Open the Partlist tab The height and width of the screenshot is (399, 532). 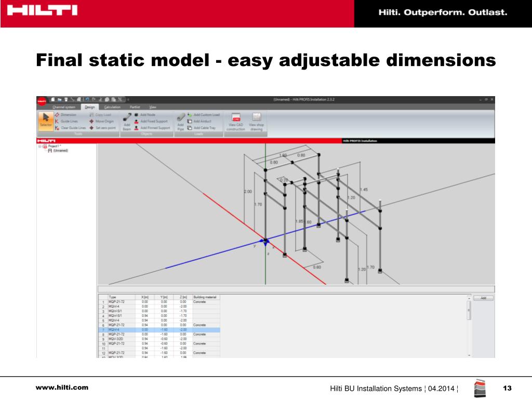[x=135, y=107]
